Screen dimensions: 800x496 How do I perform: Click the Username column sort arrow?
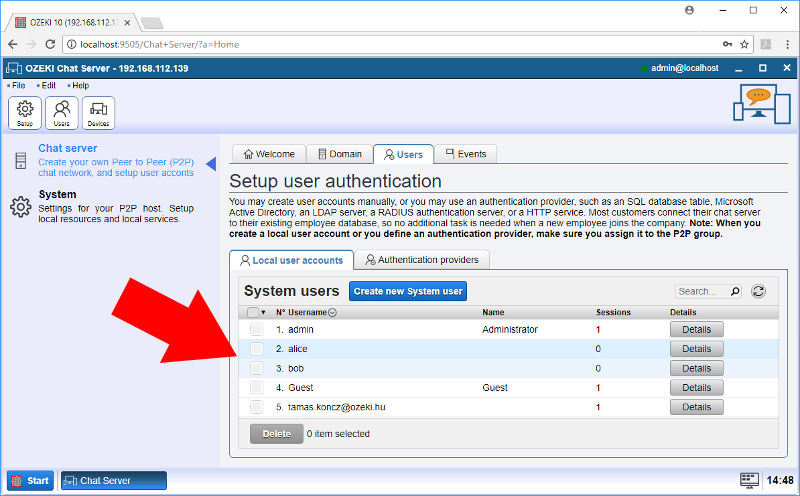tap(332, 312)
